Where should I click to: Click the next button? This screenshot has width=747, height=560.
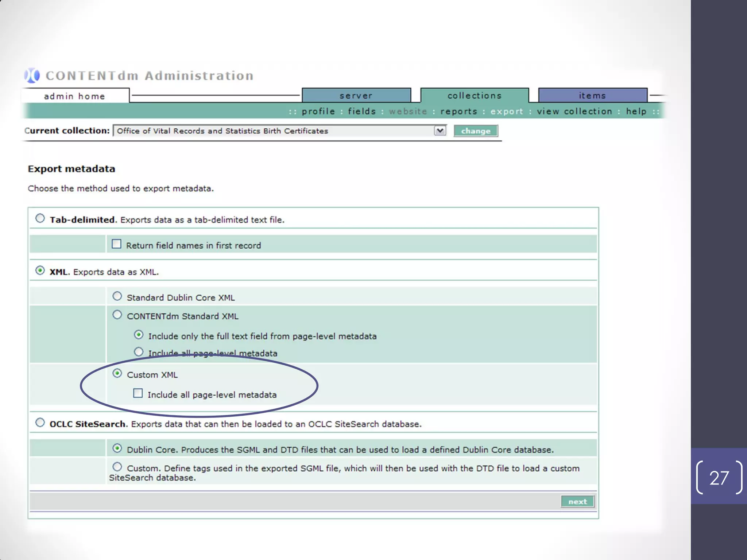click(577, 502)
